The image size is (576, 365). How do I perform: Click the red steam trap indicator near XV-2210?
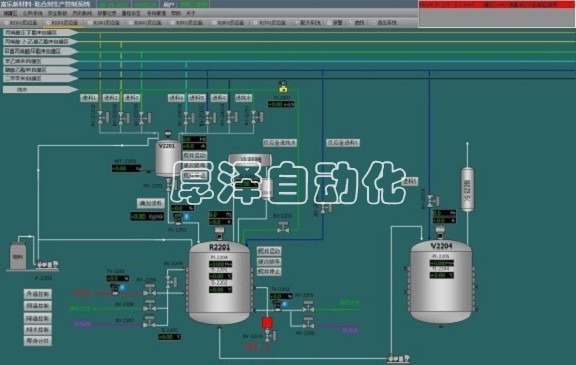tap(267, 323)
